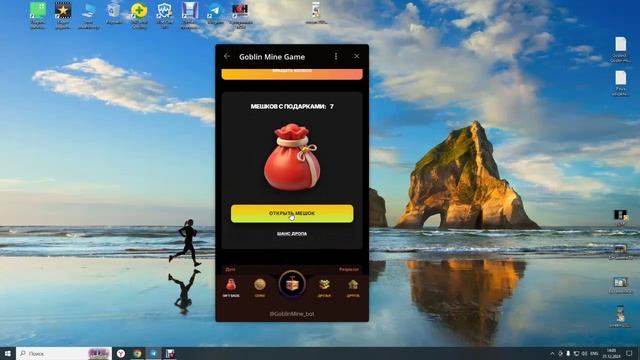Switch to Telegram in the taskbar
The image size is (640, 360).
click(x=154, y=353)
